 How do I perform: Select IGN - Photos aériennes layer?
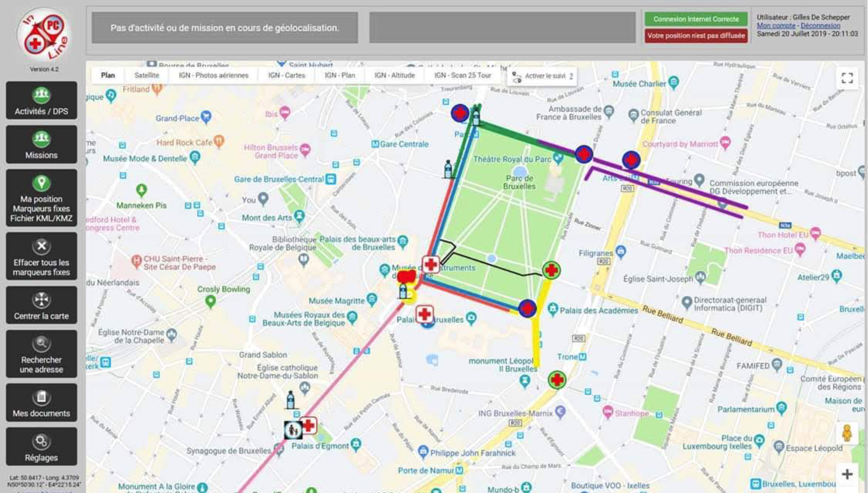(214, 75)
